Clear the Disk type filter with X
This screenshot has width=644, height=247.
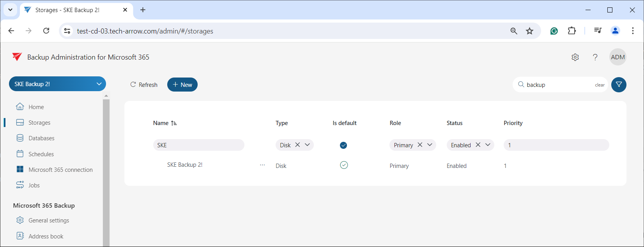click(297, 145)
